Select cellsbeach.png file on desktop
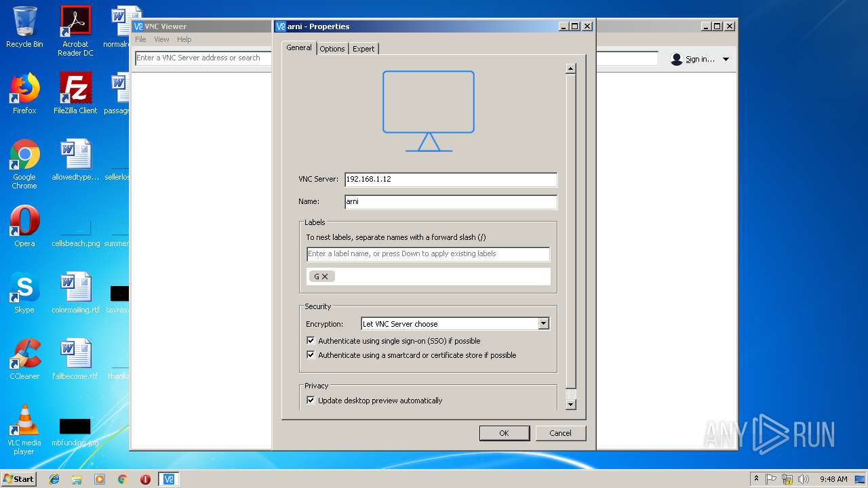868x488 pixels. click(x=75, y=234)
